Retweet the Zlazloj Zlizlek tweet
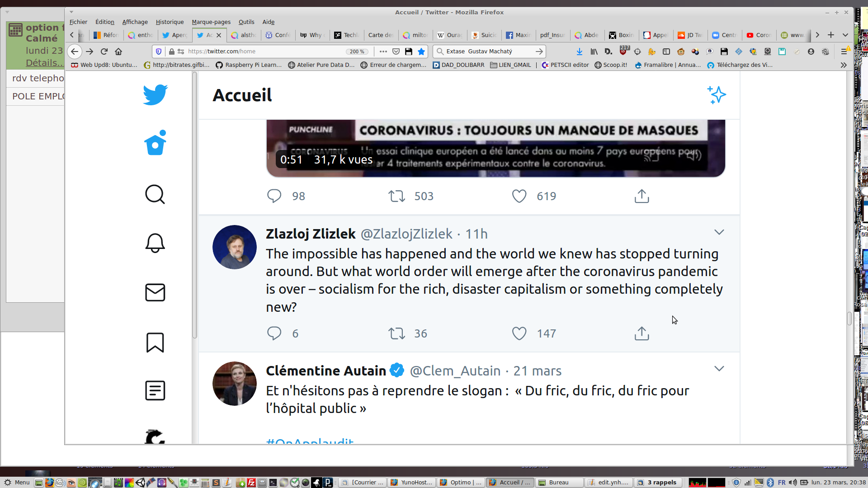Screen dimensions: 868x488 tap(397, 333)
